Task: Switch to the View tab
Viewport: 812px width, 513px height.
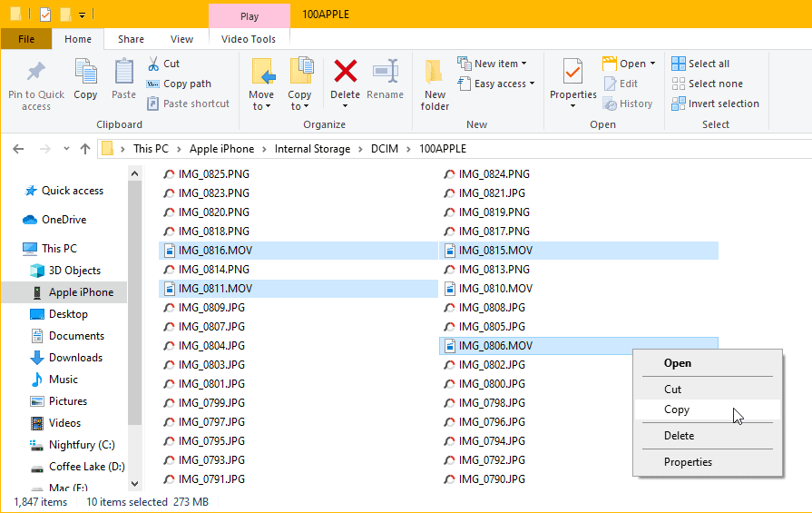Action: (x=181, y=39)
